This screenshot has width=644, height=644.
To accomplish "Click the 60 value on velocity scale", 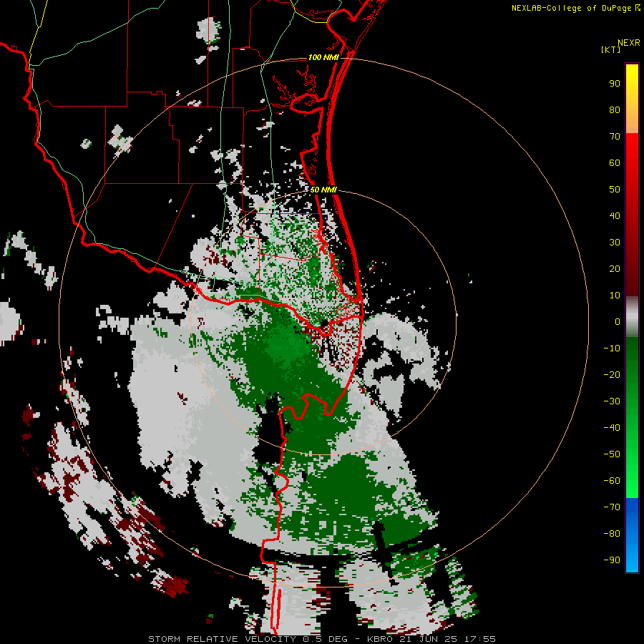I will [x=615, y=163].
